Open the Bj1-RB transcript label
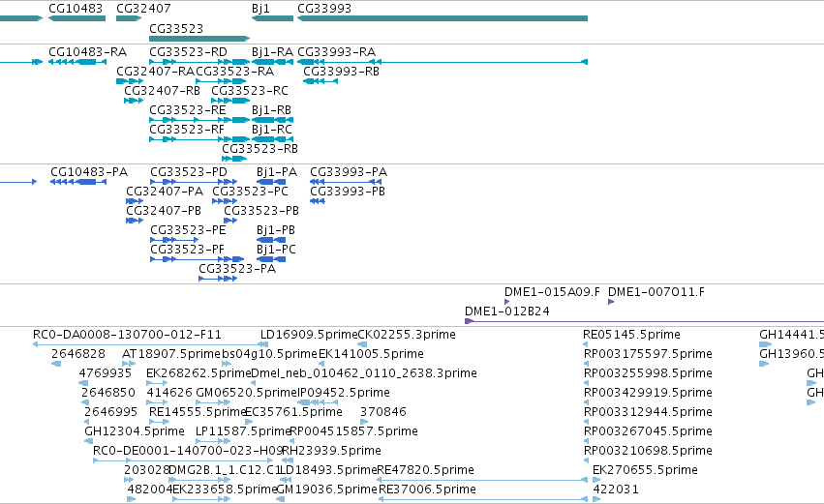Image resolution: width=824 pixels, height=504 pixels. 272,110
